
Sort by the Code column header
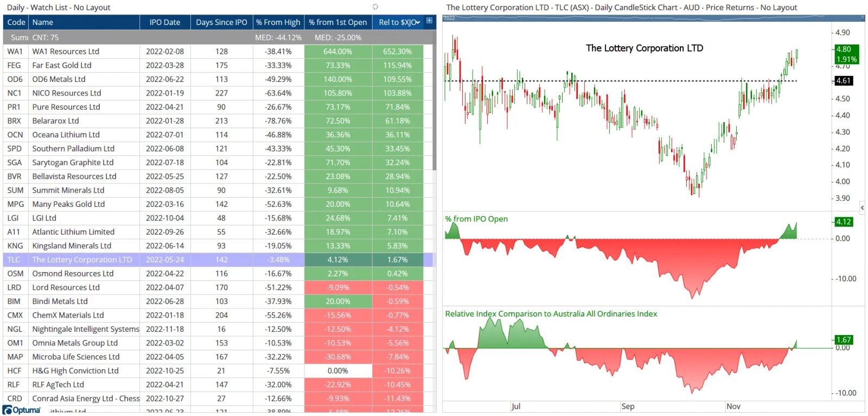pos(16,22)
